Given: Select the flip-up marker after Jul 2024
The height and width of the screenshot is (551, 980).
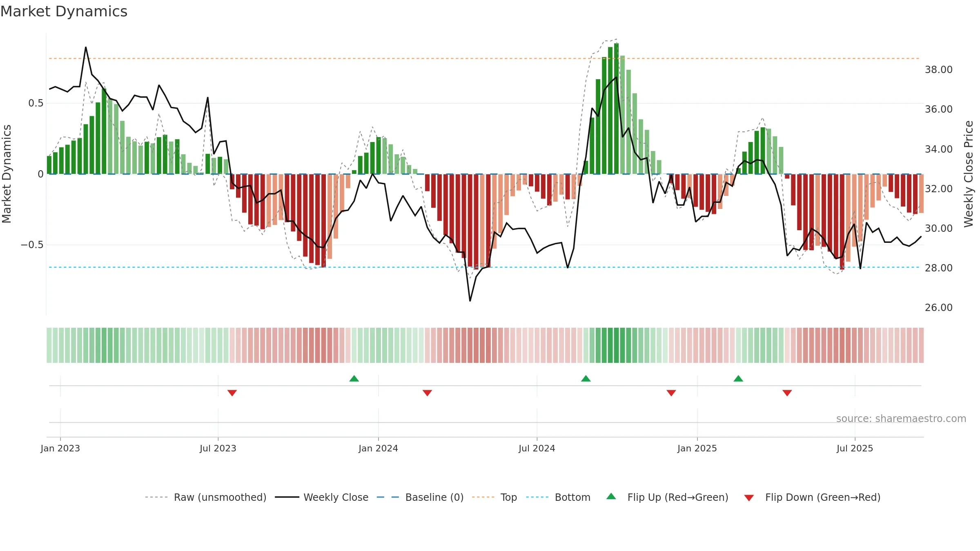Looking at the screenshot, I should click(586, 378).
